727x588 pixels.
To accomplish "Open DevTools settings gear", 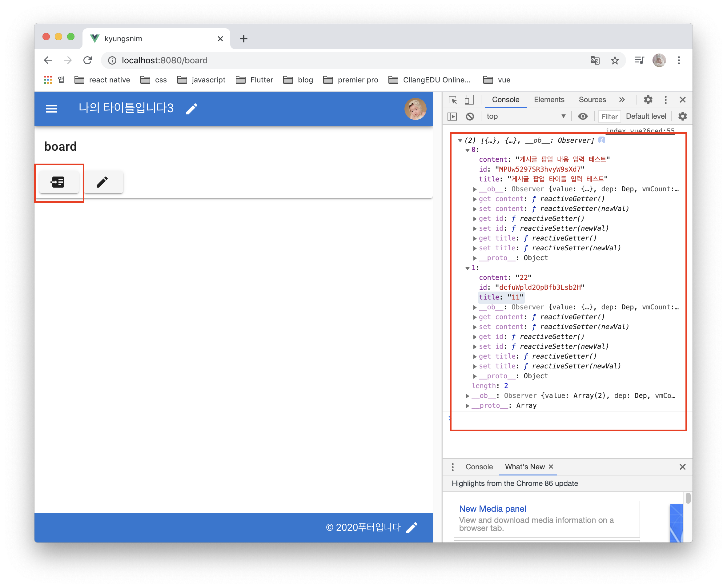I will [x=648, y=100].
